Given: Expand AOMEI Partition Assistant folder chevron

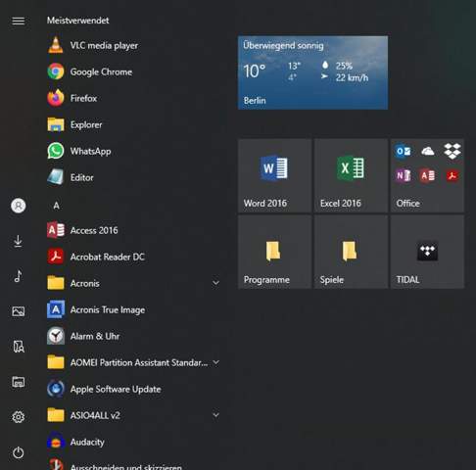Looking at the screenshot, I should 215,362.
